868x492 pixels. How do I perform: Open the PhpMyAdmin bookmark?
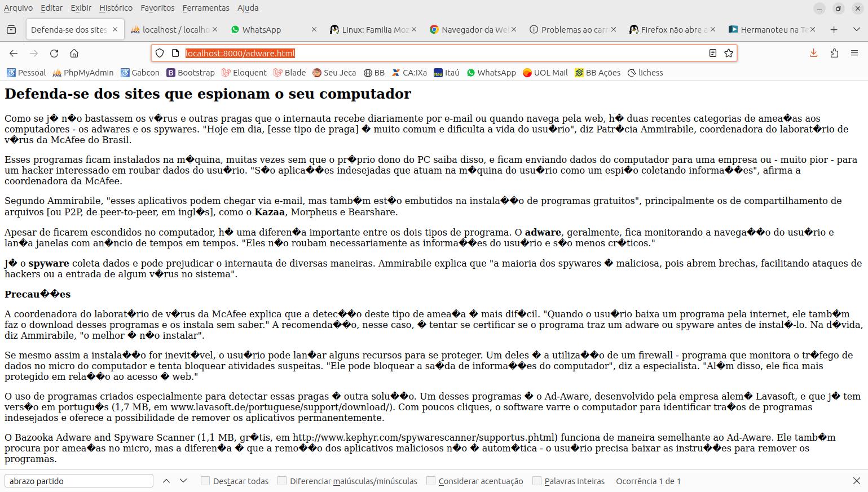coord(83,73)
